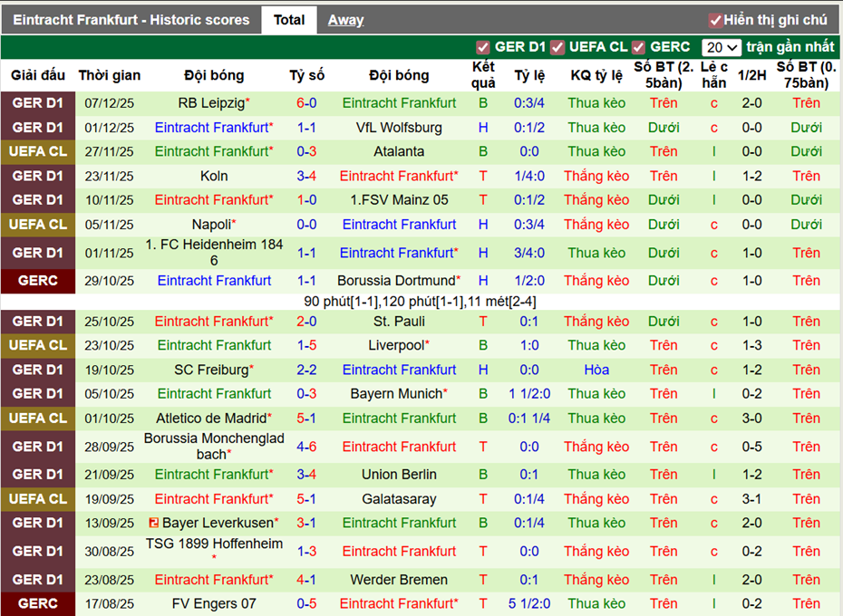Image resolution: width=843 pixels, height=616 pixels.
Task: Click the Tỷ số column header
Action: coord(306,75)
